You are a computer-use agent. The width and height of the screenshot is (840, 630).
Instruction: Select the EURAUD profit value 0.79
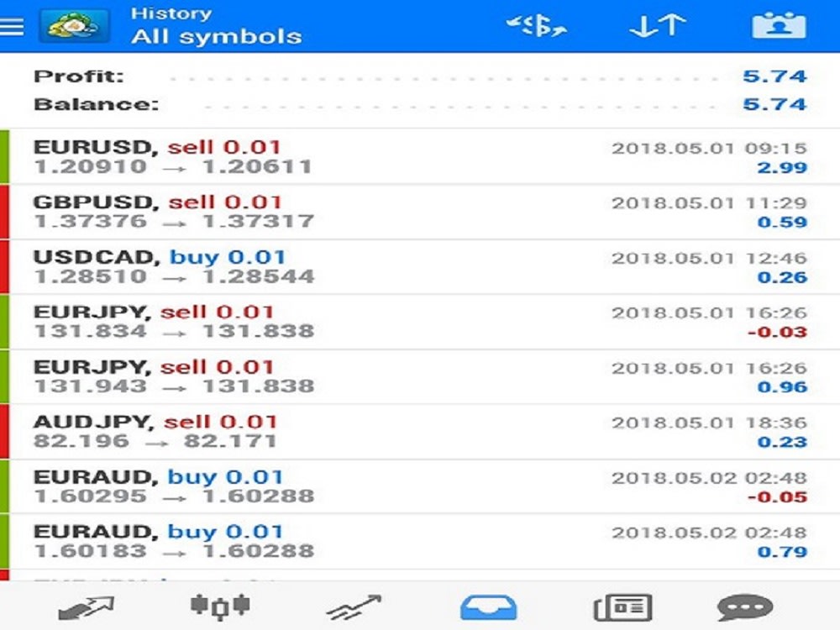coord(782,552)
